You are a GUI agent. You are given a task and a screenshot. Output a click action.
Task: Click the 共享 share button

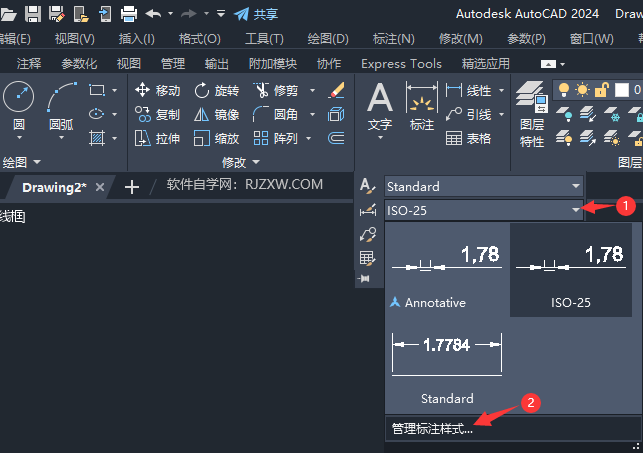coord(256,14)
